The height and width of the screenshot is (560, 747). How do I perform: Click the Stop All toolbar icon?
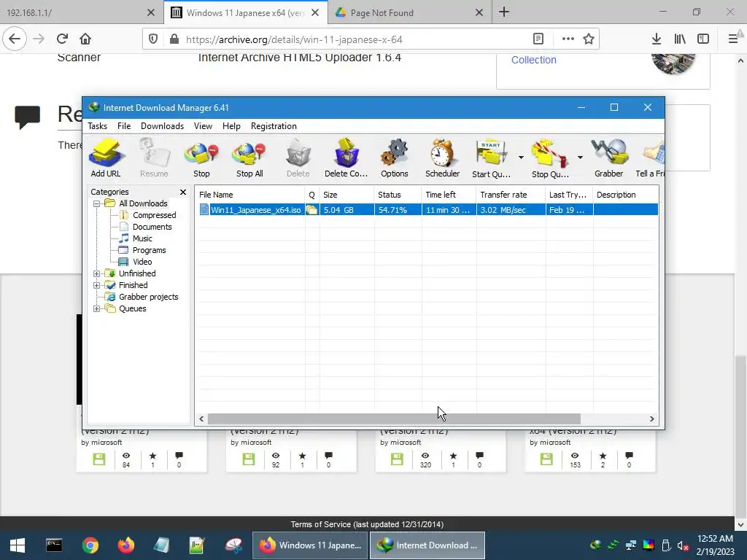(x=249, y=158)
